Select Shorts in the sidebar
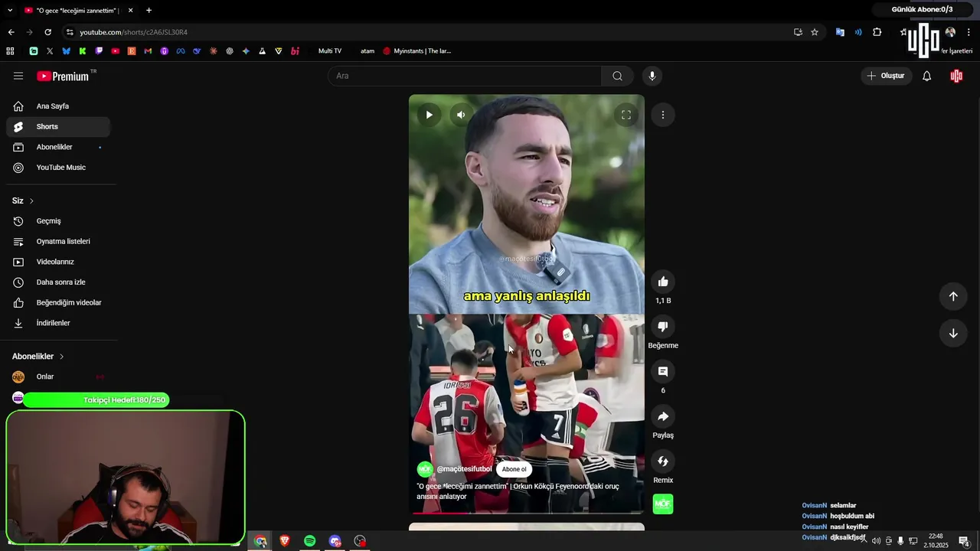 (58, 126)
